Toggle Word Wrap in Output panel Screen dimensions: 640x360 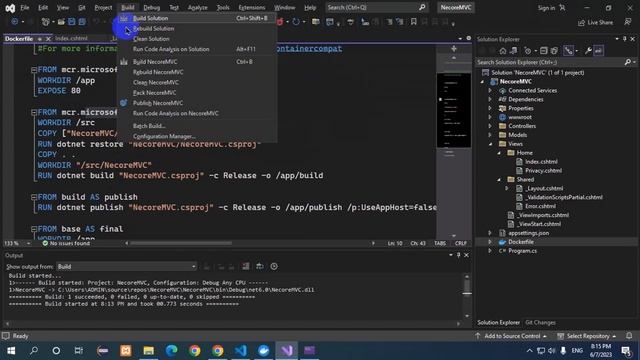pos(260,266)
